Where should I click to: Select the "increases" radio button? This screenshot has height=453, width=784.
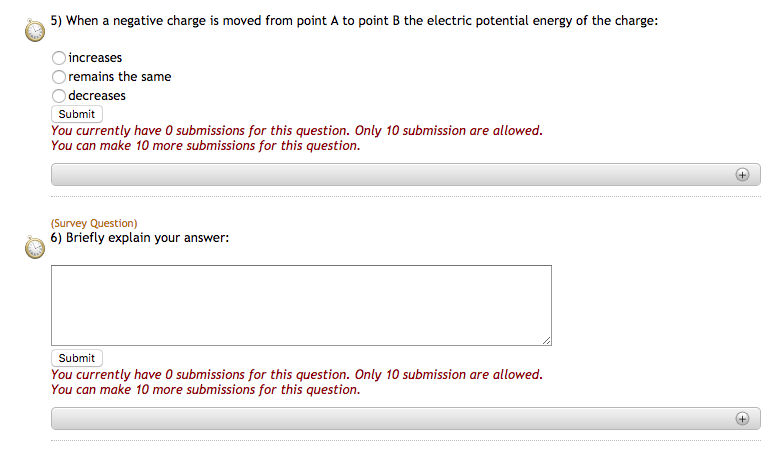point(59,58)
